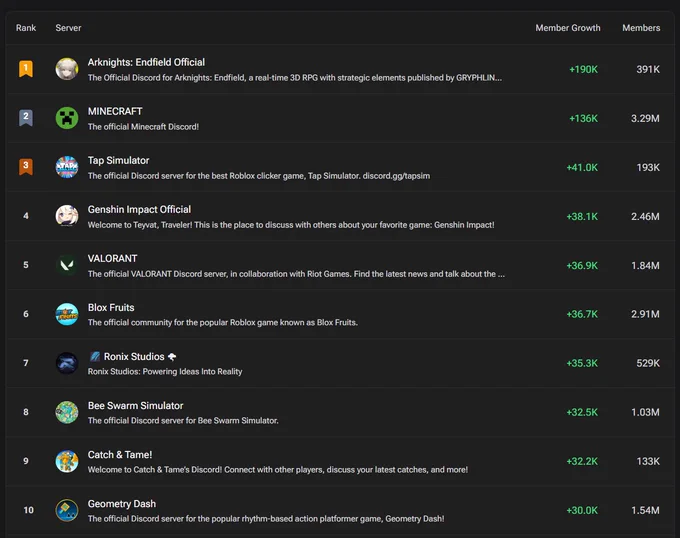
Task: Open the Ronix Studios title link
Action: click(134, 356)
